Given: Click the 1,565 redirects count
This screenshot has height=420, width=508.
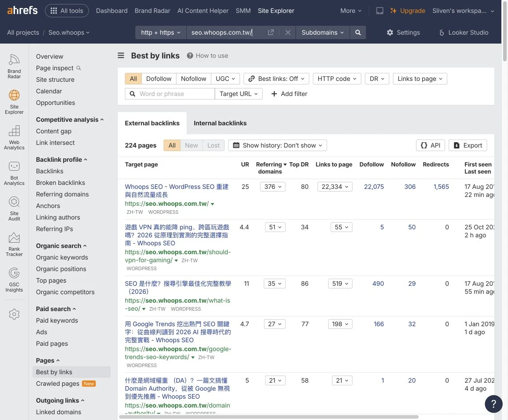Looking at the screenshot, I should tap(441, 187).
